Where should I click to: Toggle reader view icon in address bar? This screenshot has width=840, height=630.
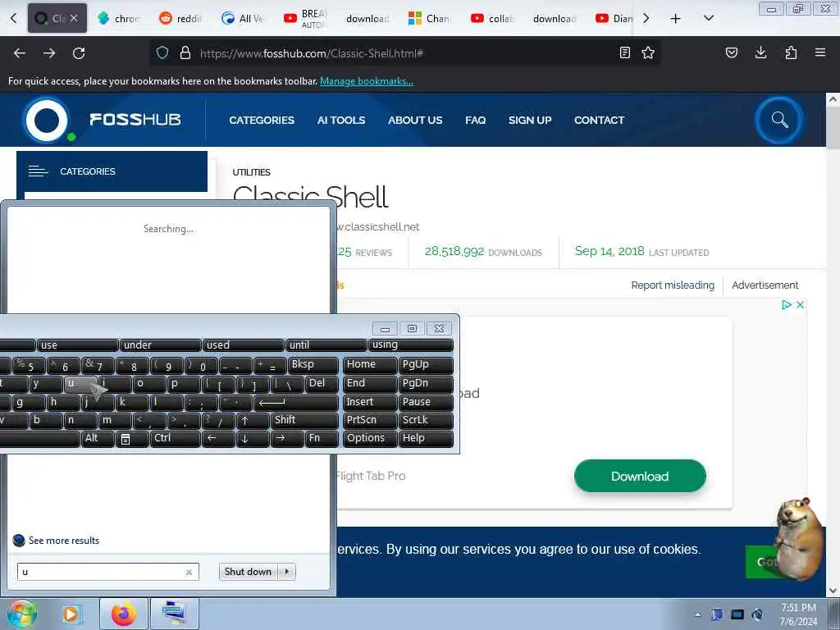point(624,52)
